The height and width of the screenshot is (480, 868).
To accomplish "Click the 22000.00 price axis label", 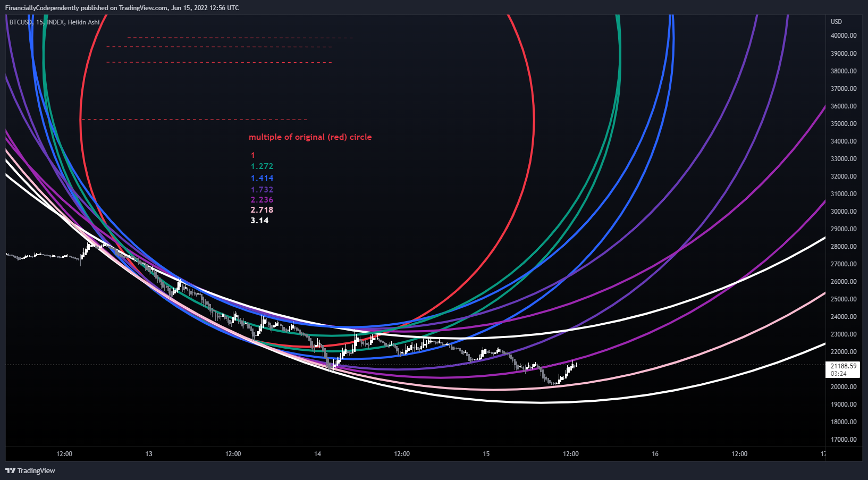I will 844,351.
